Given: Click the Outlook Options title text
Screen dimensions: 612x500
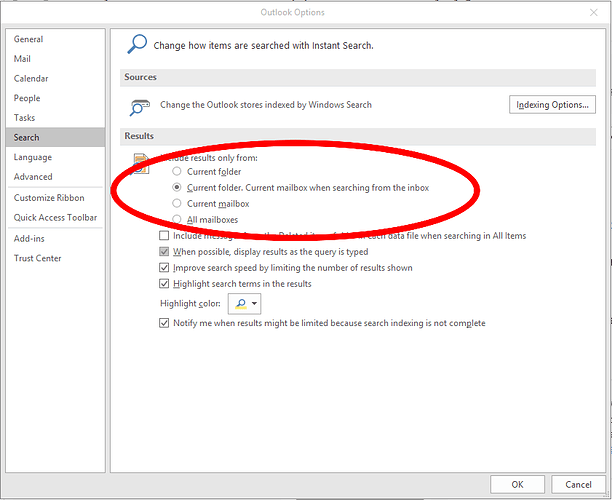Looking at the screenshot, I should (292, 12).
